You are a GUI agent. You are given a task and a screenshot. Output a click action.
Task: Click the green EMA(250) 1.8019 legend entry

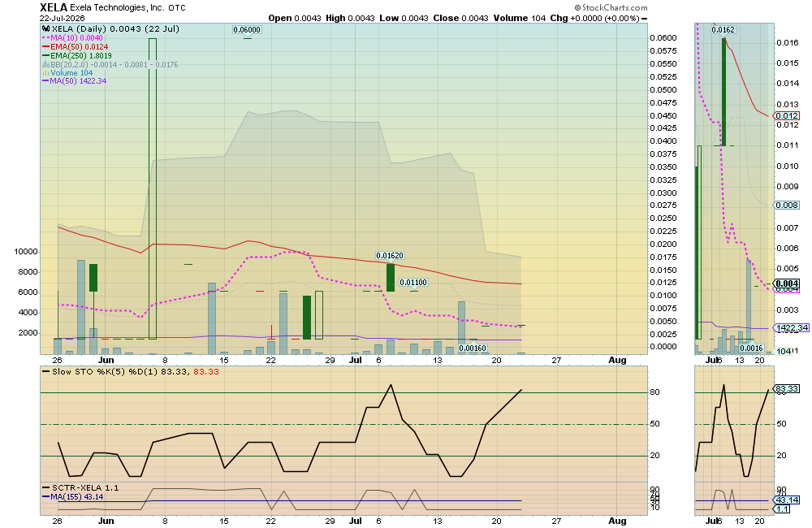click(x=77, y=55)
